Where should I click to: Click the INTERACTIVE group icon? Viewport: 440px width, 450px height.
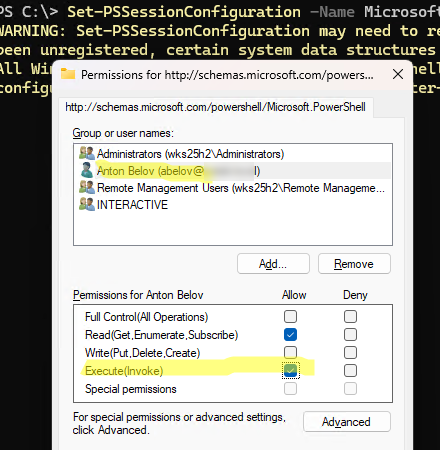(87, 204)
